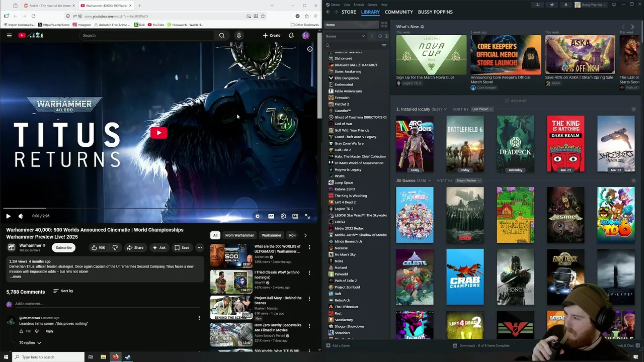Open the Other Bookmarks folder

tap(304, 25)
